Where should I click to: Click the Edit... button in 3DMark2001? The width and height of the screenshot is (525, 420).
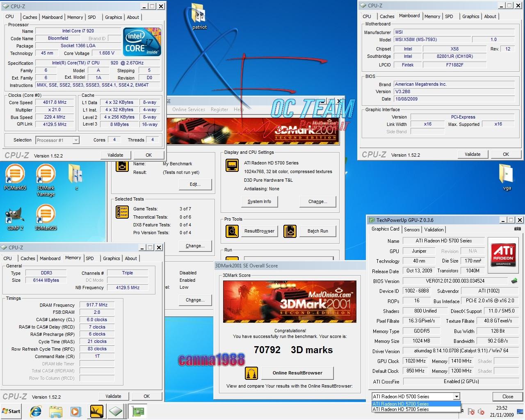(195, 184)
